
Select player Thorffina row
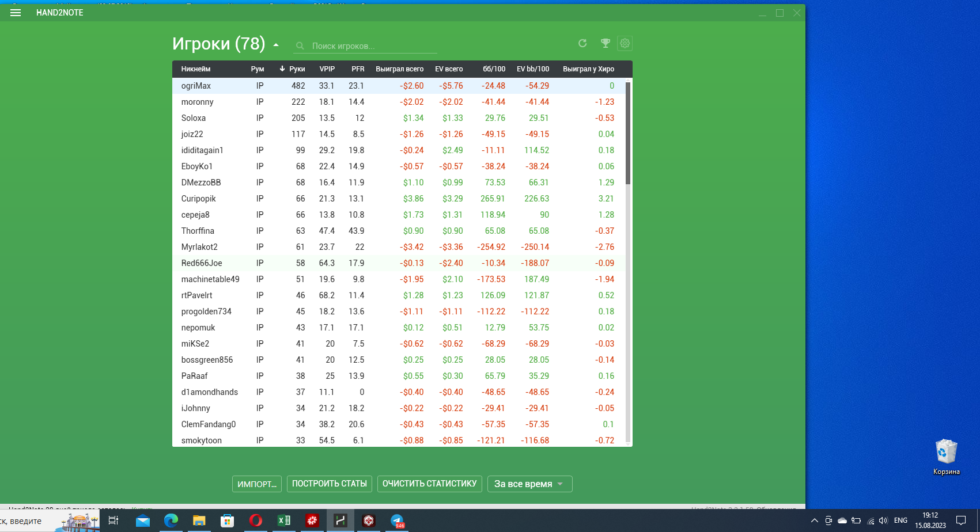click(399, 231)
